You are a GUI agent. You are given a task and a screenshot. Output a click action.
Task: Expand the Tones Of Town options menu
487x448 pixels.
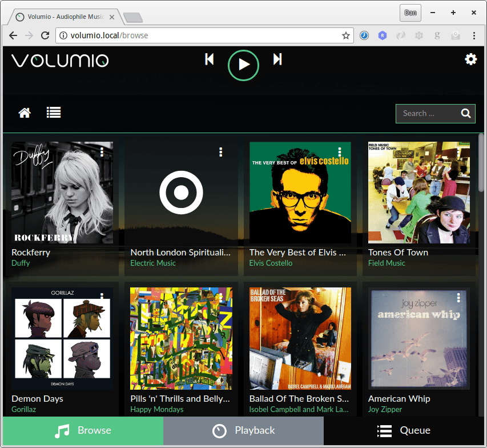458,151
